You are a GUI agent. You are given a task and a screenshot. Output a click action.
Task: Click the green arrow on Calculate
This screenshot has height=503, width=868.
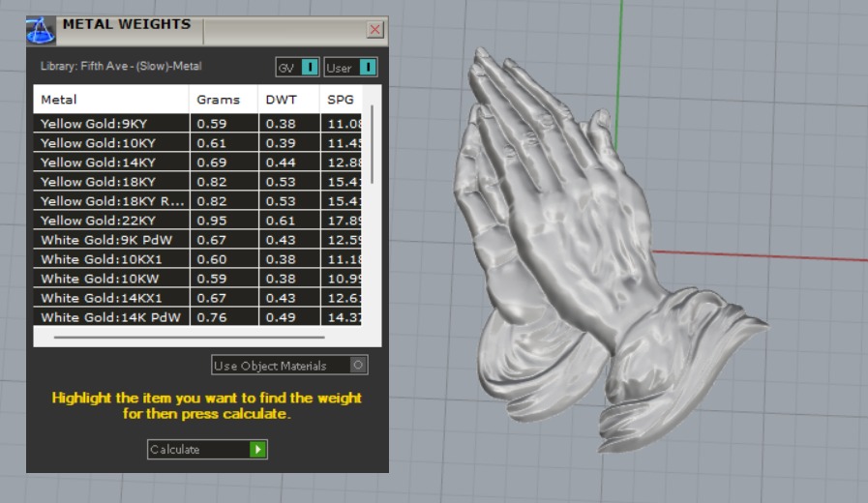point(258,450)
